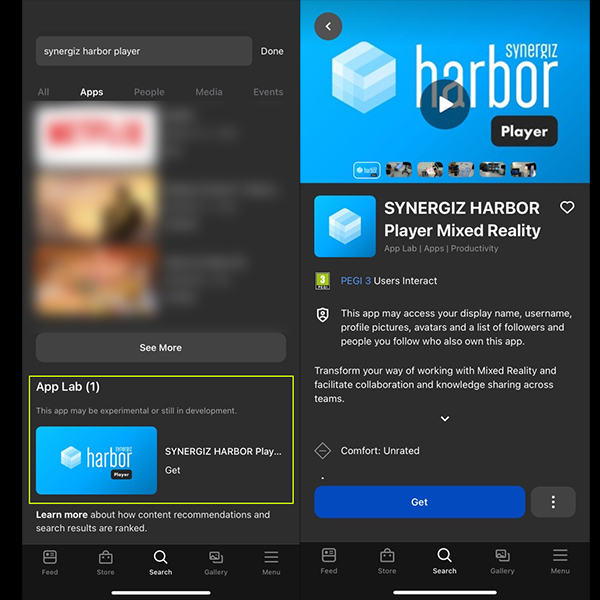Tap Gallery icon in the right screen's bottom bar
The width and height of the screenshot is (600, 600).
click(502, 562)
